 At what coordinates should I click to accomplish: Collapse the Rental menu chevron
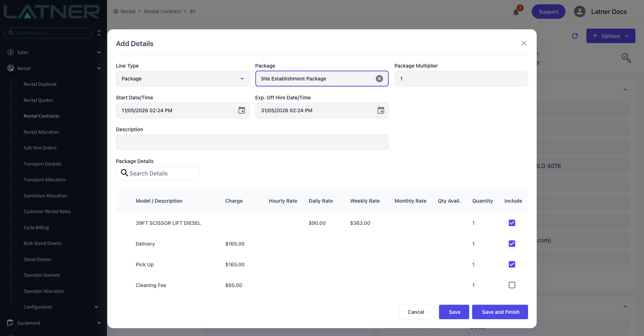point(99,68)
